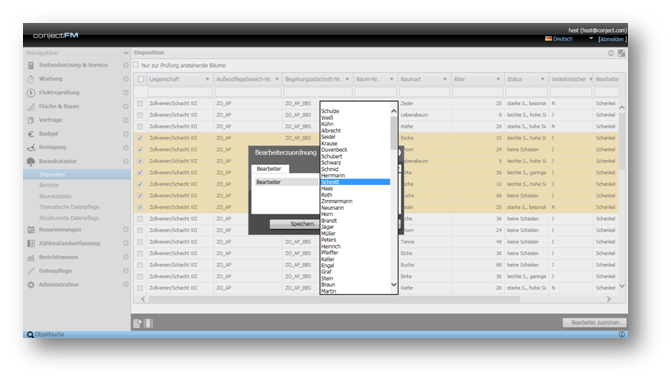Click the Administration gear icon
Image resolution: width=671 pixels, height=381 pixels.
[31, 285]
